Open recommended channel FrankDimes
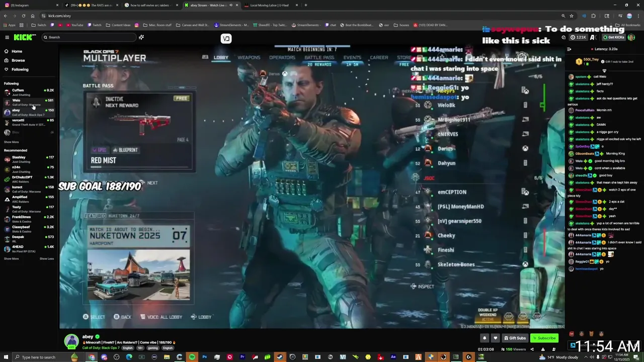This screenshot has height=362, width=644. coord(29,219)
